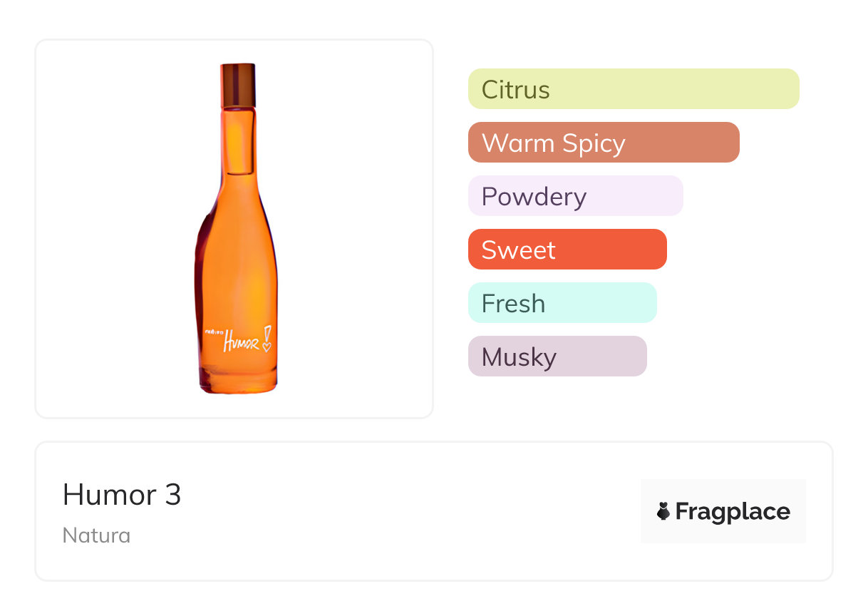The width and height of the screenshot is (868, 616).
Task: Select the Citrus accord bar
Action: pyautogui.click(x=633, y=89)
